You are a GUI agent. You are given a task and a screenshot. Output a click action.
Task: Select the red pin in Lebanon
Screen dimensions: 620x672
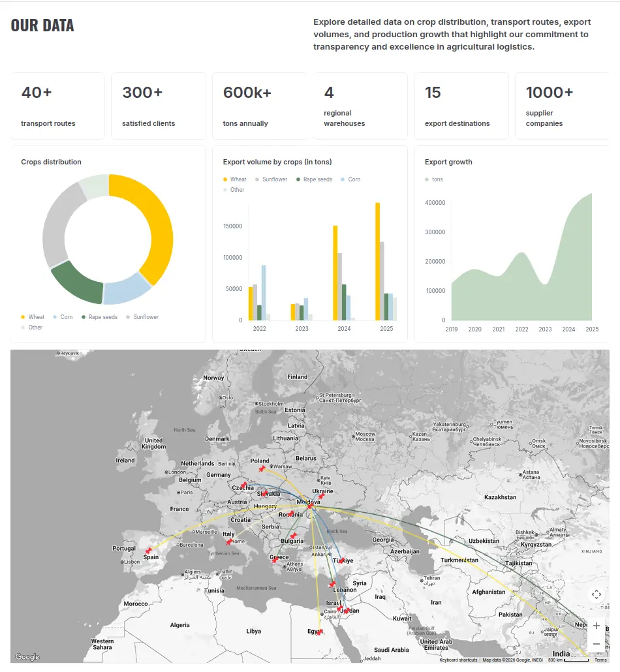[332, 584]
